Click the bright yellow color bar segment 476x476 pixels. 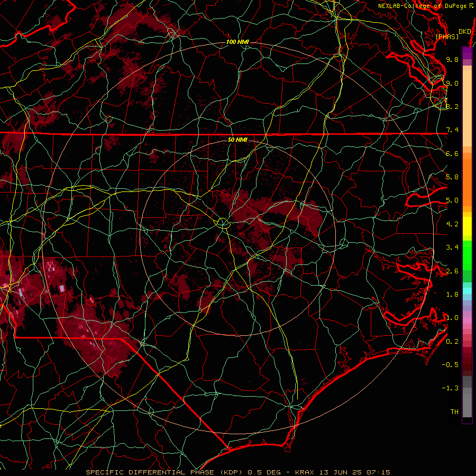point(467,226)
